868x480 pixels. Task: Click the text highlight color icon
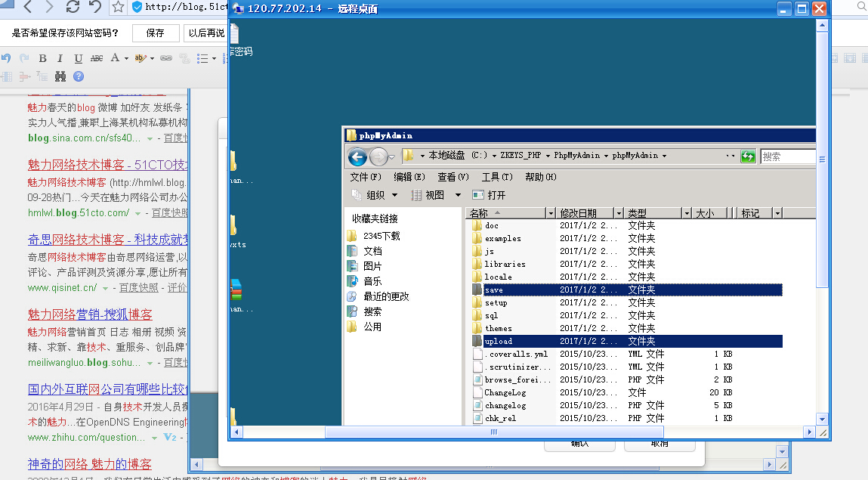[x=141, y=57]
